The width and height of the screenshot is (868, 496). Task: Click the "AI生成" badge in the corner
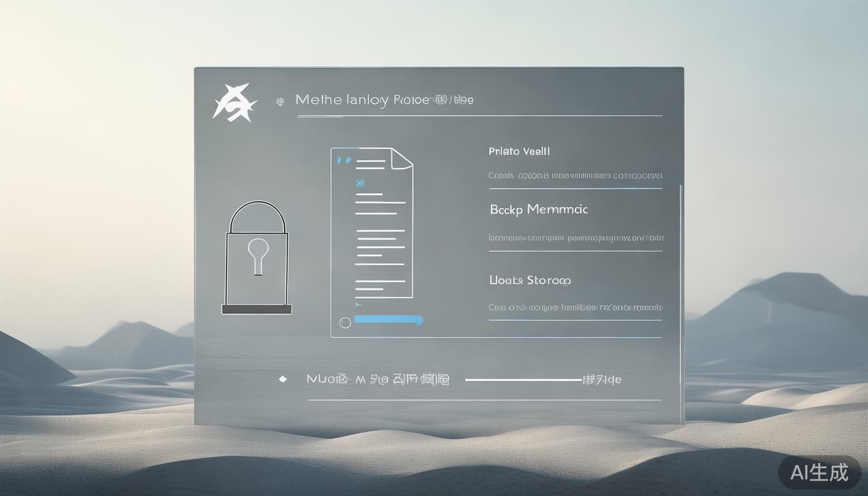(820, 472)
